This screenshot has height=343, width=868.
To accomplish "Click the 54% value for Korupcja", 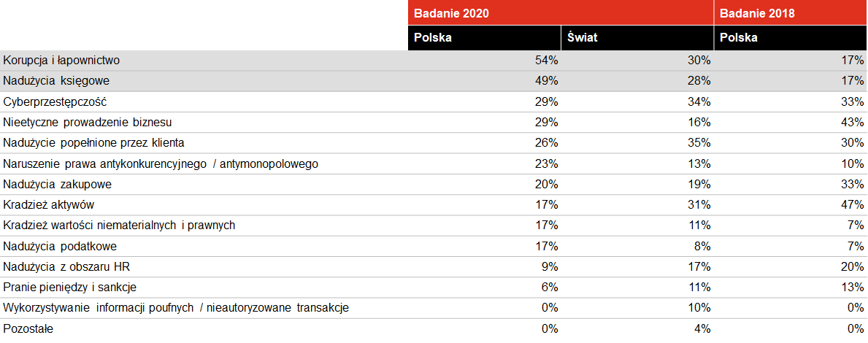I will pos(546,61).
